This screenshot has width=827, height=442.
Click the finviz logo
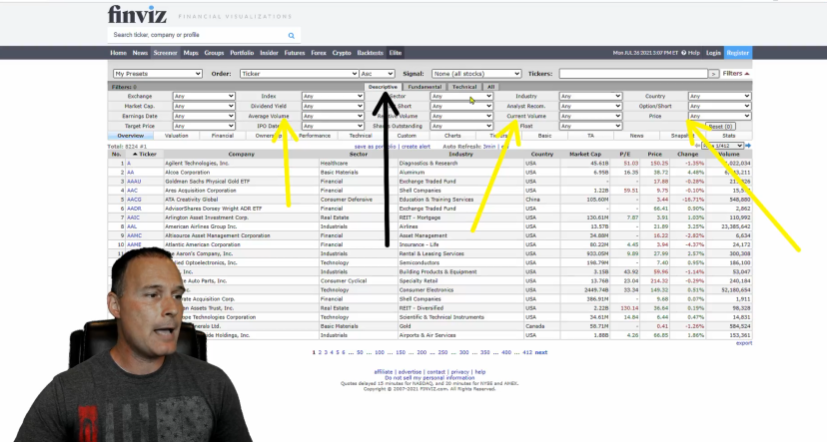137,15
